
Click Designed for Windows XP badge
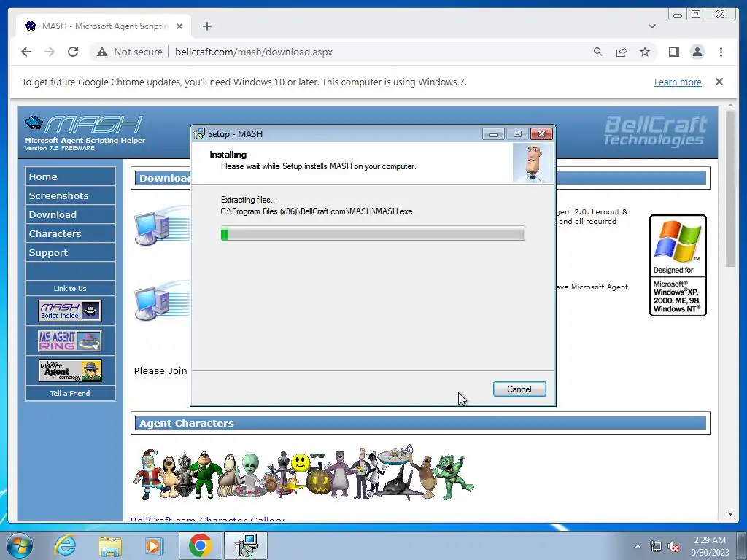(678, 265)
